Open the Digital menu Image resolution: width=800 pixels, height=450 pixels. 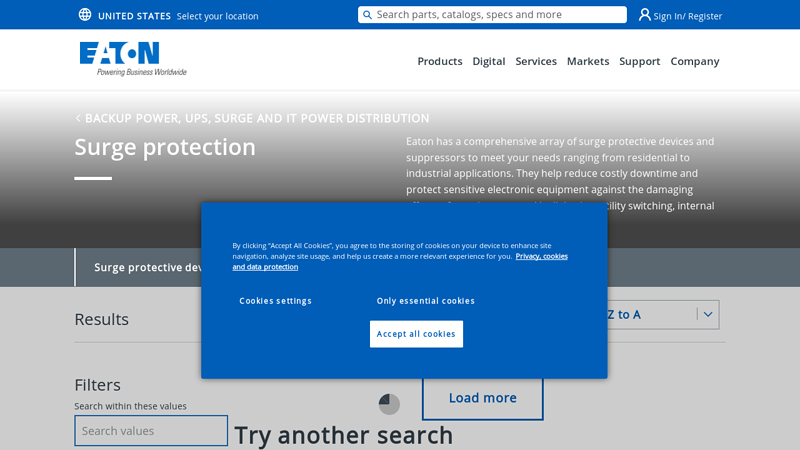pos(489,61)
